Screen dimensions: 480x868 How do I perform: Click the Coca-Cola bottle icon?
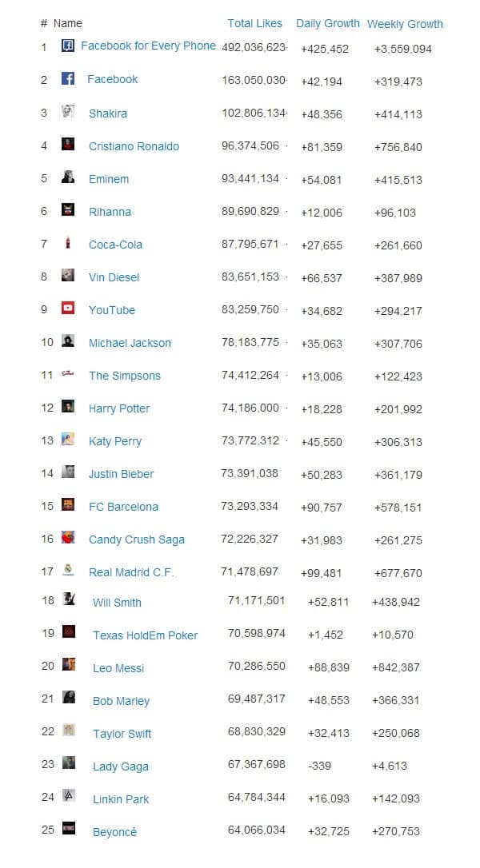tap(69, 243)
